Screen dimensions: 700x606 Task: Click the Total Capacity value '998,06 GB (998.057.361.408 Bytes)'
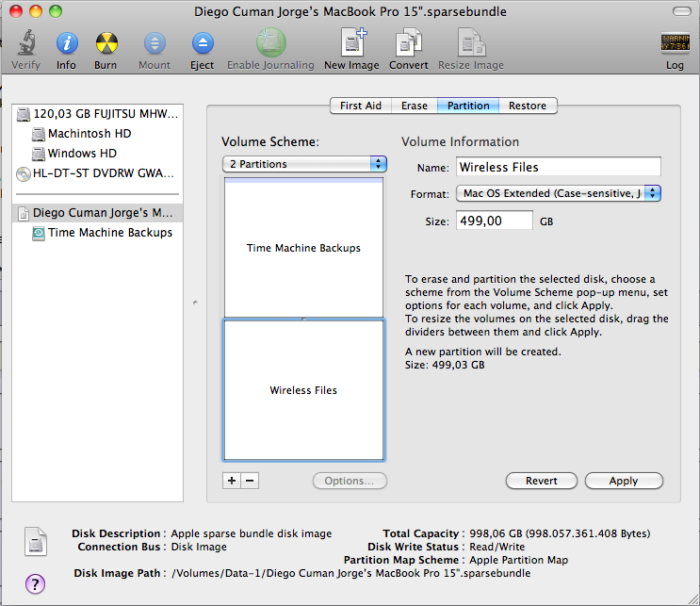coord(560,533)
